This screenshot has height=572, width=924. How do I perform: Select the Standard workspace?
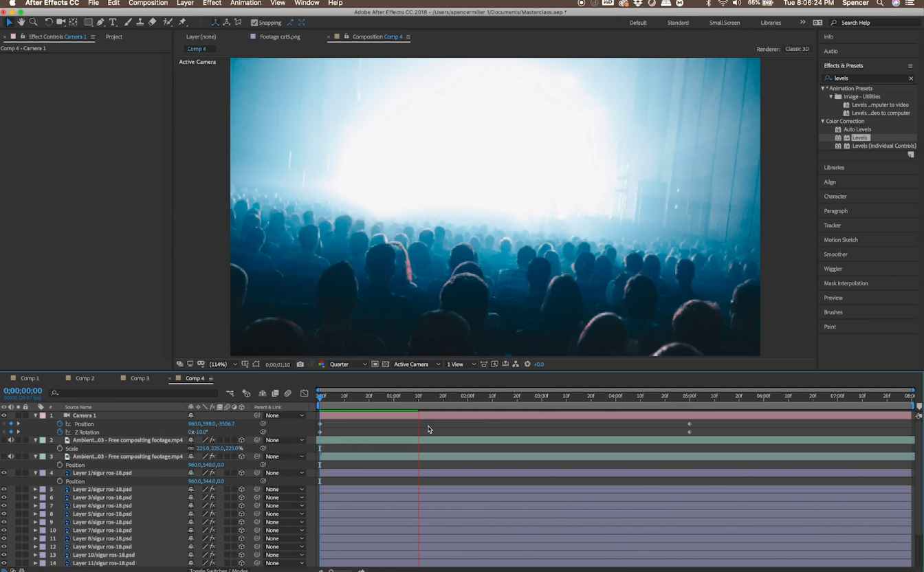[x=678, y=23]
